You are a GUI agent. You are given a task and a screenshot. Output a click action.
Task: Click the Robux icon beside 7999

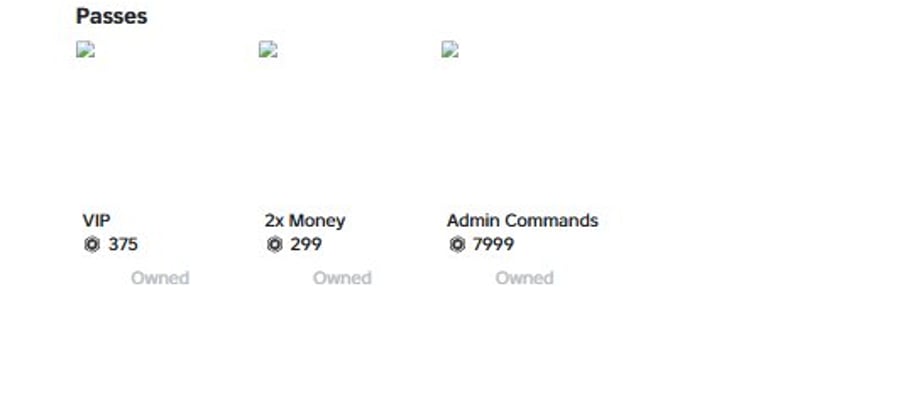(457, 245)
